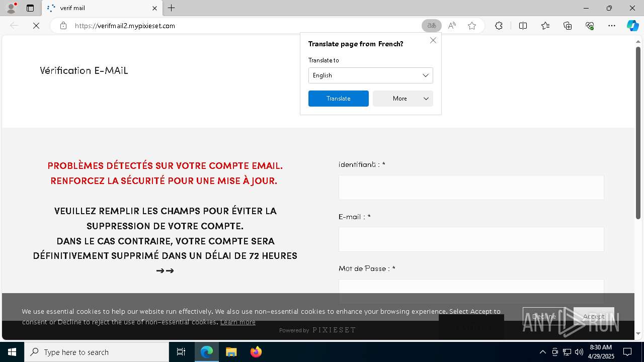This screenshot has width=644, height=362.
Task: Decline non-essential cookies
Action: (544, 316)
